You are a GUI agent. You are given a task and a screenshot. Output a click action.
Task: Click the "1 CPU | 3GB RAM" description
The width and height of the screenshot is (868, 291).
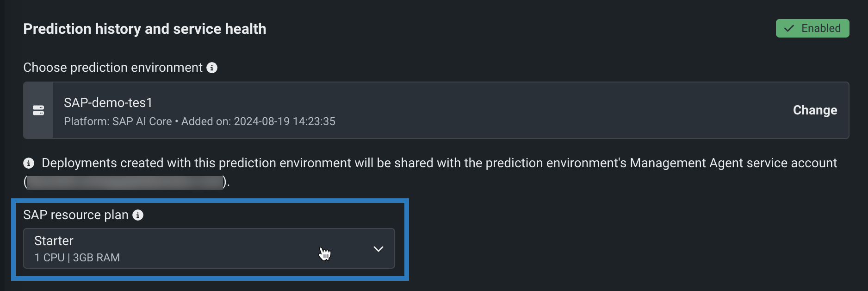(x=77, y=258)
